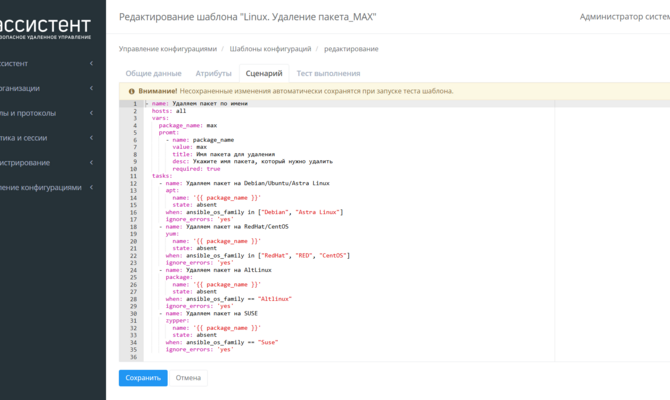Open Шаблоны конфигураций breadcrumb link
This screenshot has height=400, width=670.
click(x=270, y=49)
